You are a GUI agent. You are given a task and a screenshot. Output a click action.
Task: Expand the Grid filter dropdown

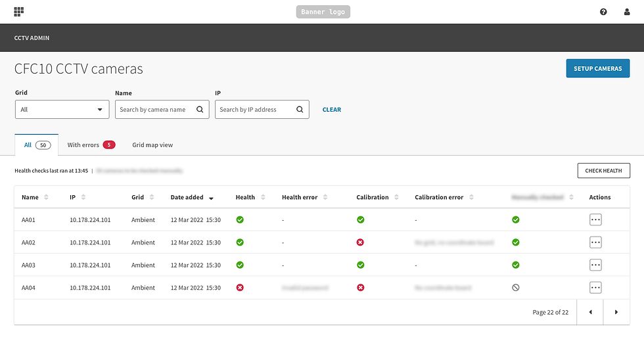point(62,110)
